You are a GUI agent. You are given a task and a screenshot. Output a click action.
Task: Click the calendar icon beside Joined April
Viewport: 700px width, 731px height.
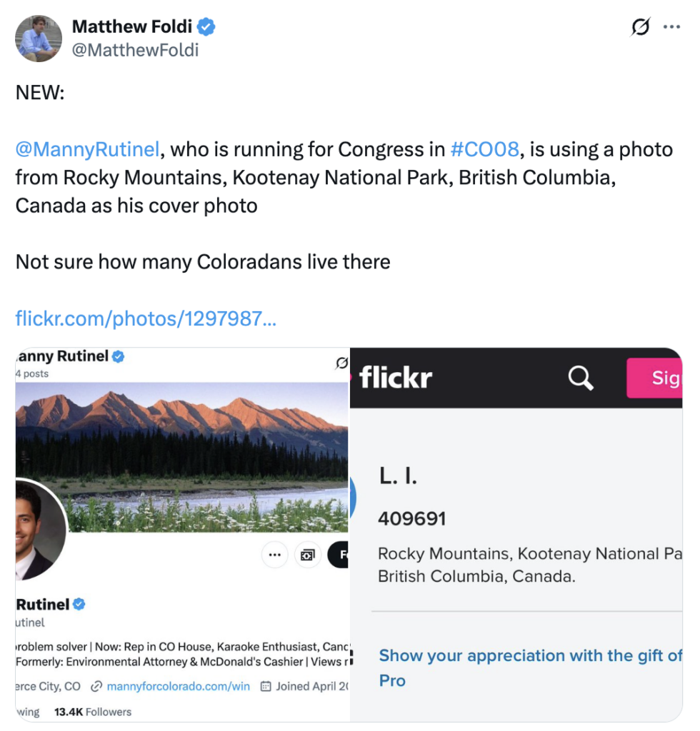coord(266,686)
